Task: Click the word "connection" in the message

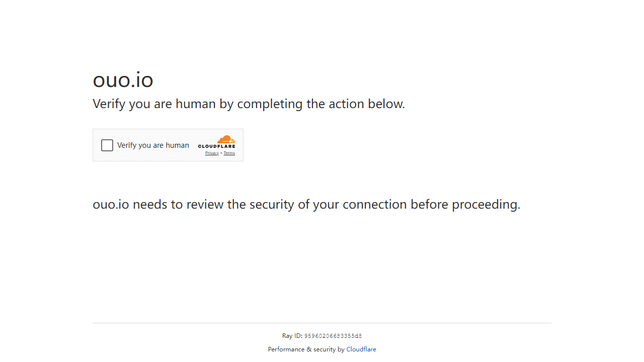Action: point(375,205)
